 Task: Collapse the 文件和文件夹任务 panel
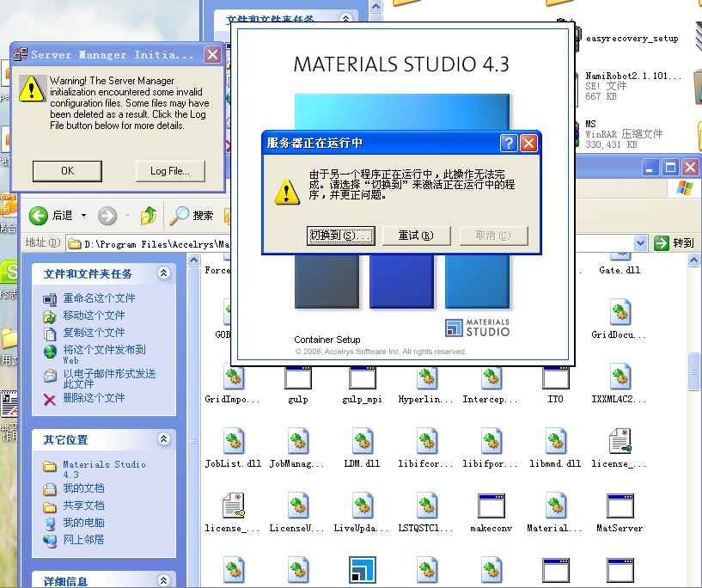click(x=164, y=273)
